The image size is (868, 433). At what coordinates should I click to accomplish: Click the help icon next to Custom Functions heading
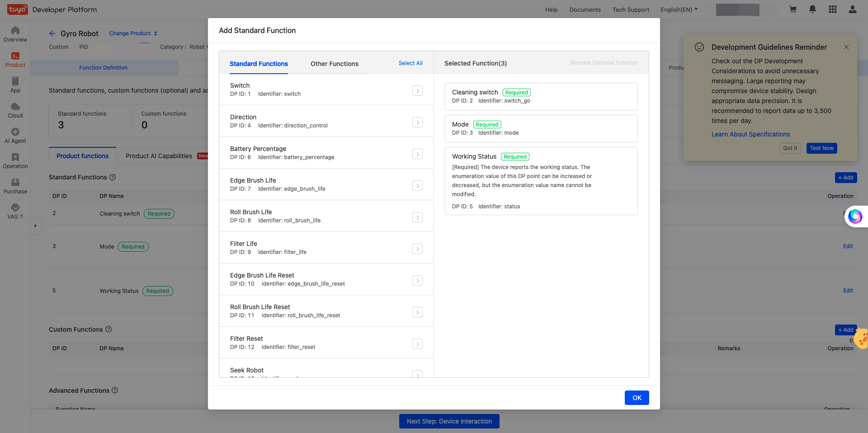(108, 329)
